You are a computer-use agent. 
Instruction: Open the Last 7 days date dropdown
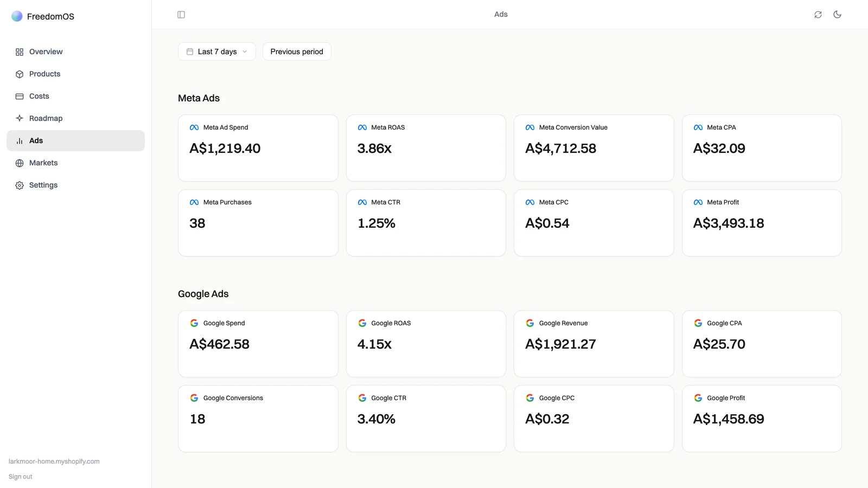217,52
